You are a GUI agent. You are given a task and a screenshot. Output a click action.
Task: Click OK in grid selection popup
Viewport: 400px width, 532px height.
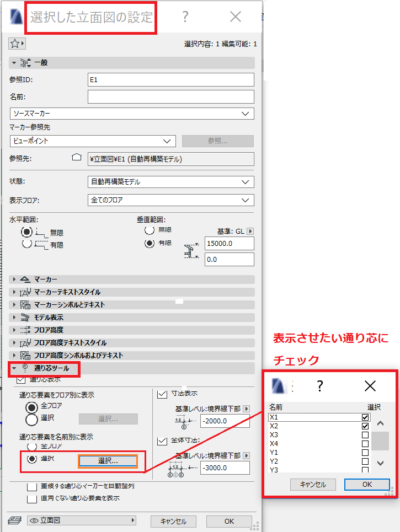(367, 485)
